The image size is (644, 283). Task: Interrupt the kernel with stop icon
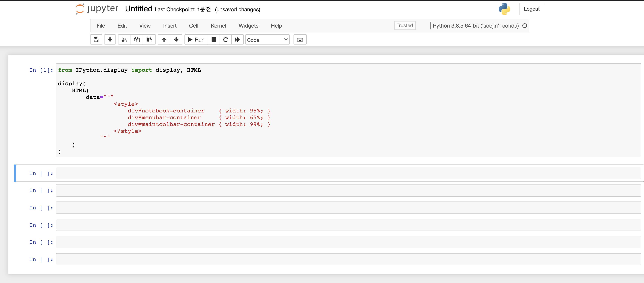tap(214, 39)
